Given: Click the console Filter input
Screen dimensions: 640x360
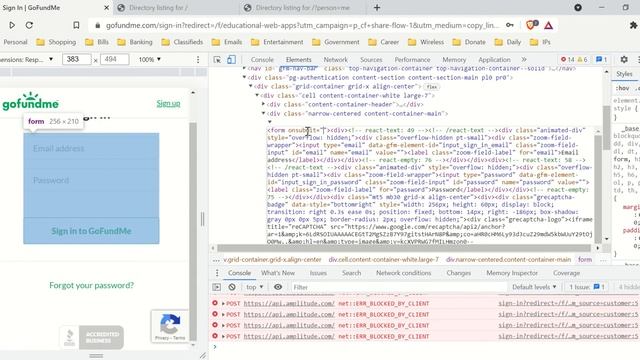Looking at the screenshot, I should pos(398,287).
